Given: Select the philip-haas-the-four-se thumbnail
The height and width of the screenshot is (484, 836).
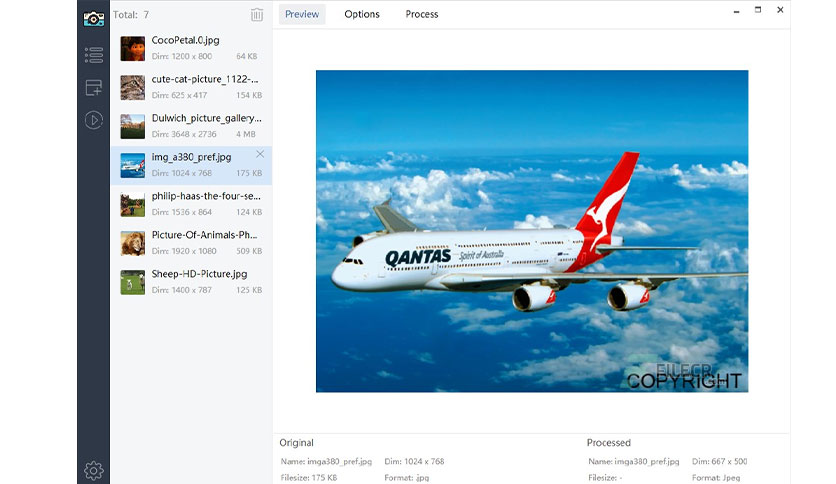Looking at the screenshot, I should pos(133,204).
